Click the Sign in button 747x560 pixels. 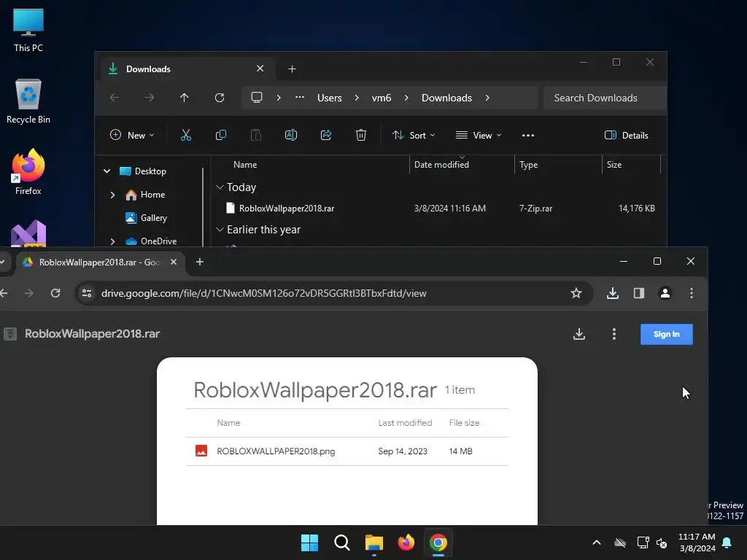pos(667,334)
